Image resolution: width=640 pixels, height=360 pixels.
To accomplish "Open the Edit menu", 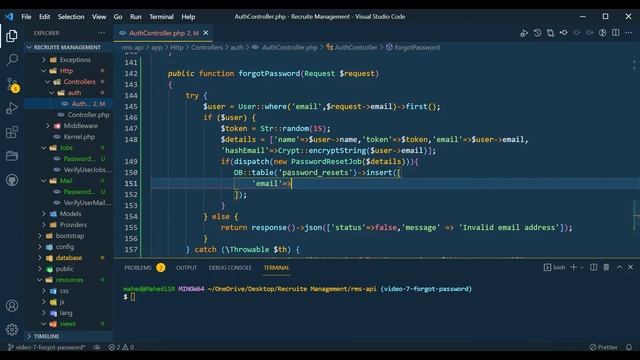I will tap(44, 17).
